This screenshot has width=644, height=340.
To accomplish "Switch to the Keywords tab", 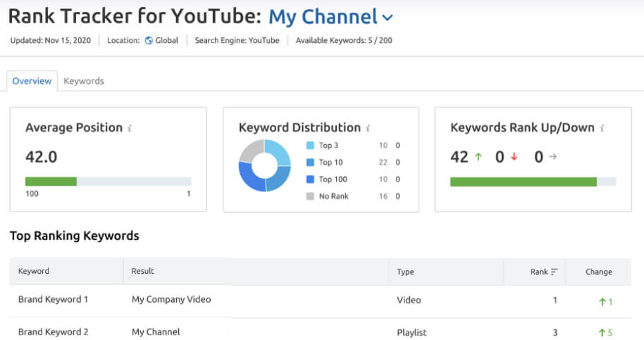I will pos(84,81).
